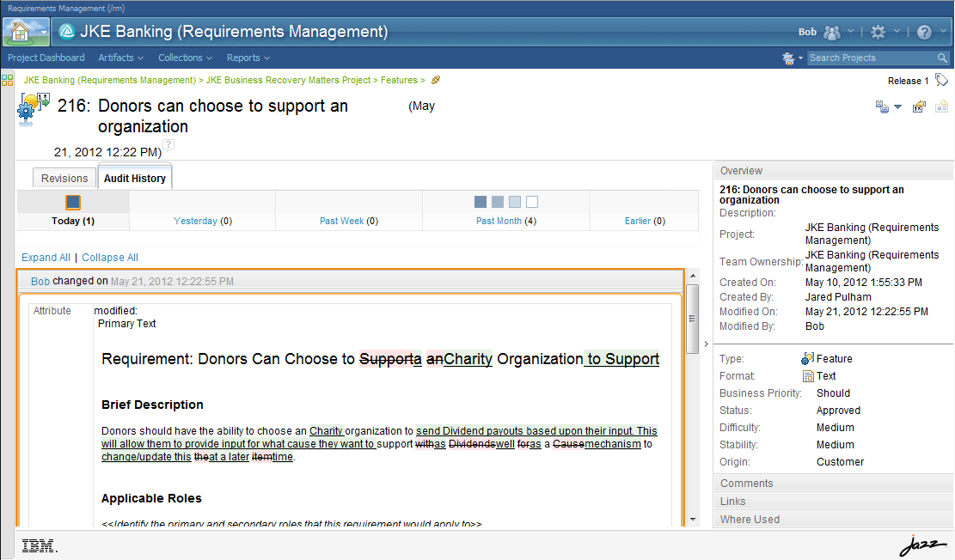Select the Earlier (0) timeline group
955x560 pixels.
point(645,210)
